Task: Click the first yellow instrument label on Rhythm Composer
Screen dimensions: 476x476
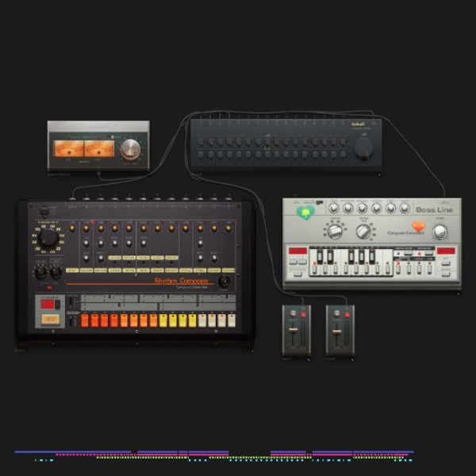Action: (72, 271)
